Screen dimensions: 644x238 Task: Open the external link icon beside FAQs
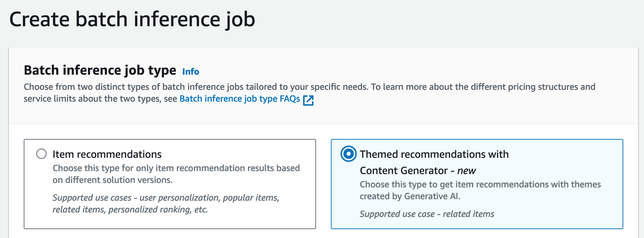[x=308, y=100]
